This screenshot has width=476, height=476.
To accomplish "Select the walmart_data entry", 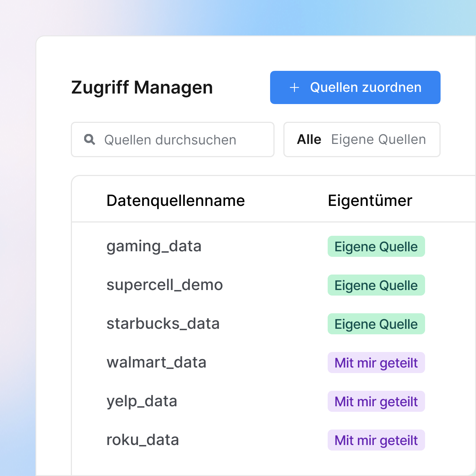I will [156, 362].
